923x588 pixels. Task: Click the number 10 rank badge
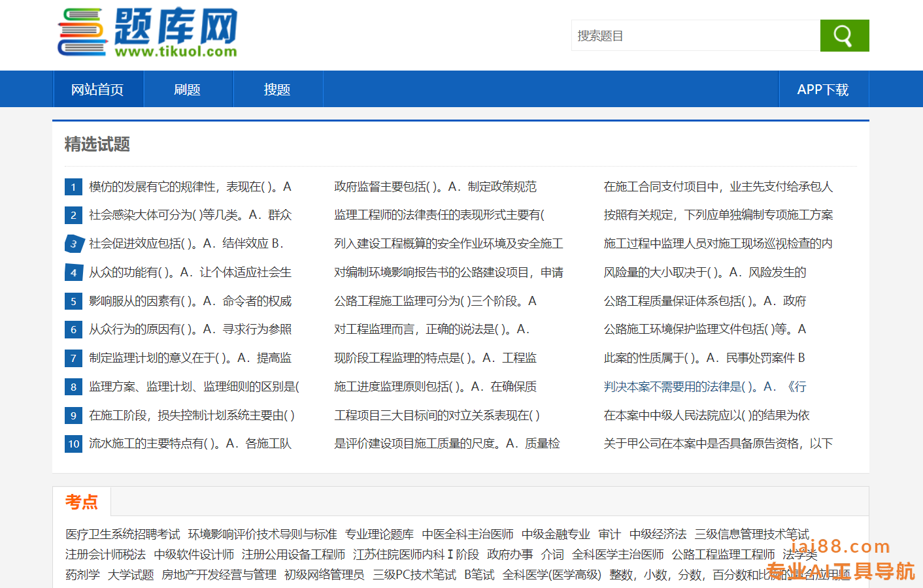coord(73,444)
